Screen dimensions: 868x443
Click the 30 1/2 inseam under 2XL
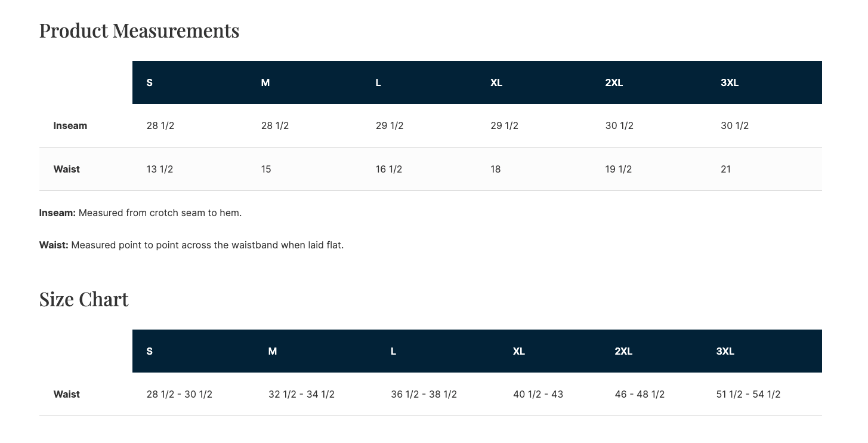619,125
